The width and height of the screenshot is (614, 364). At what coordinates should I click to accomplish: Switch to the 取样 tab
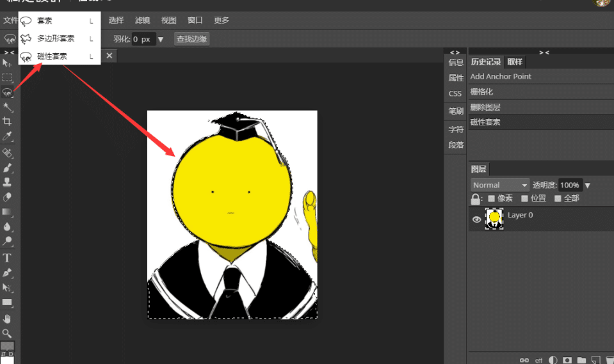(515, 62)
